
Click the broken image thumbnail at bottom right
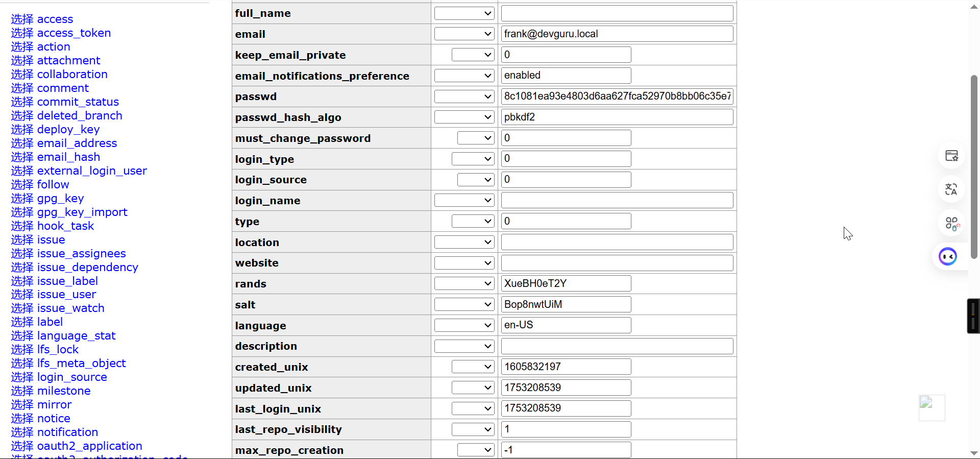click(932, 407)
